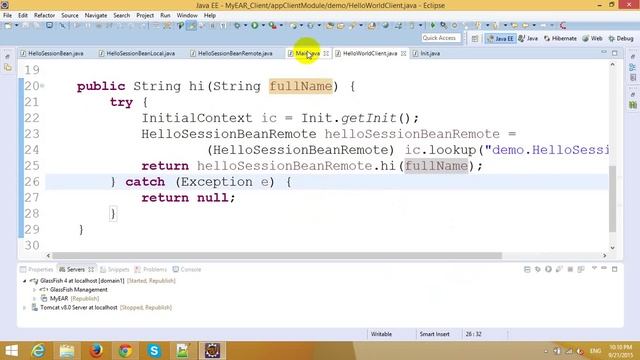The image size is (640, 360).
Task: Expand the MyEAR tree node
Action: coord(34,299)
